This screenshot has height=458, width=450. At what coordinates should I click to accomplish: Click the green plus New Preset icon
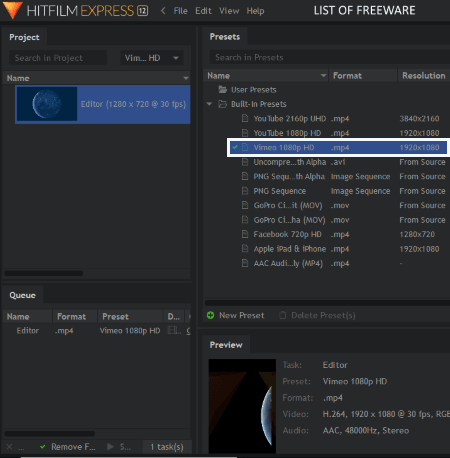coord(210,315)
